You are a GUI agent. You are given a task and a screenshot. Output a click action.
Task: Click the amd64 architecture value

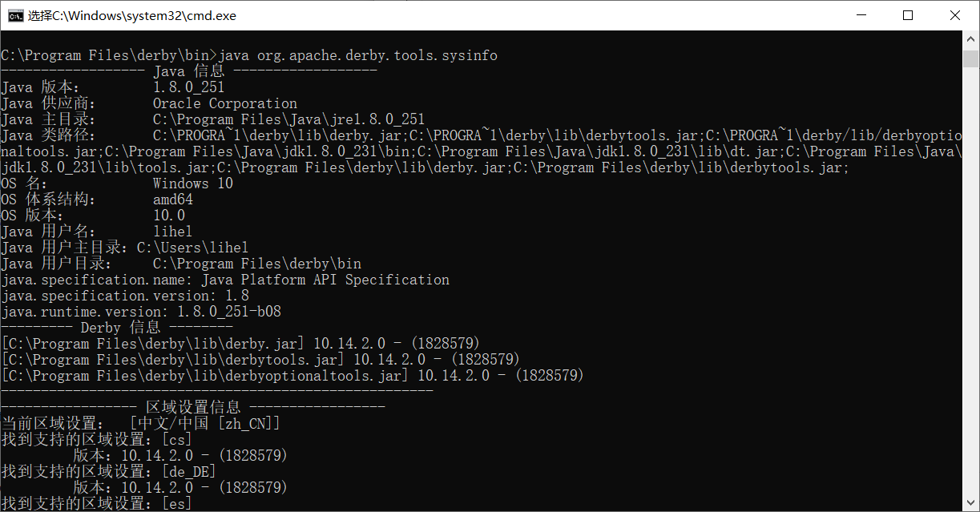(173, 200)
